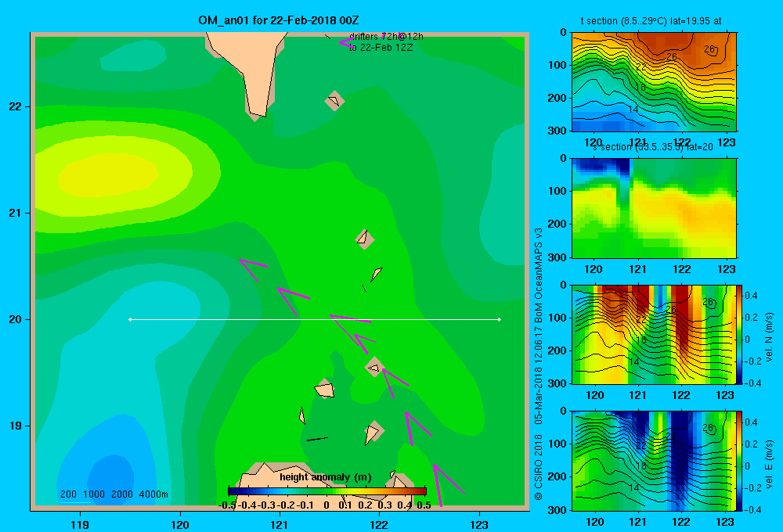Open the northward velocity section plot
The width and height of the screenshot is (783, 532).
click(x=654, y=334)
